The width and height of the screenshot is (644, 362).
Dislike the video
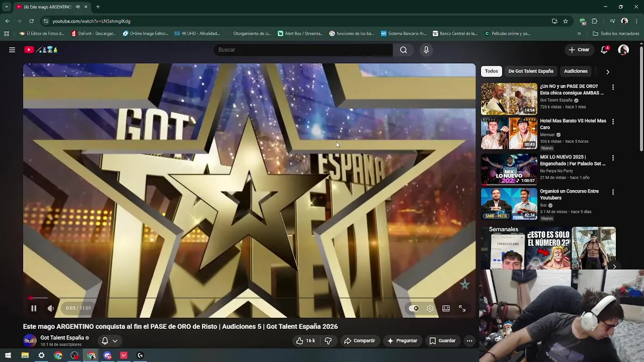tap(328, 340)
